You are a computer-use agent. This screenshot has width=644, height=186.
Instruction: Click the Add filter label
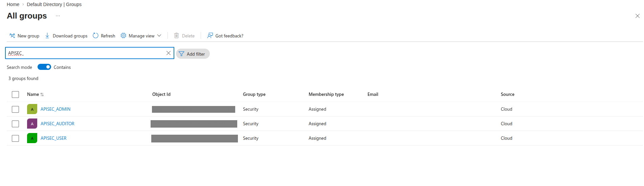(196, 54)
